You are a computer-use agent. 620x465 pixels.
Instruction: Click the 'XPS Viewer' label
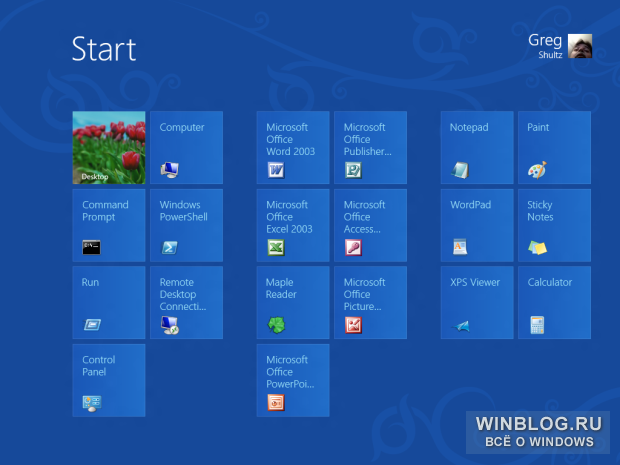tap(475, 282)
